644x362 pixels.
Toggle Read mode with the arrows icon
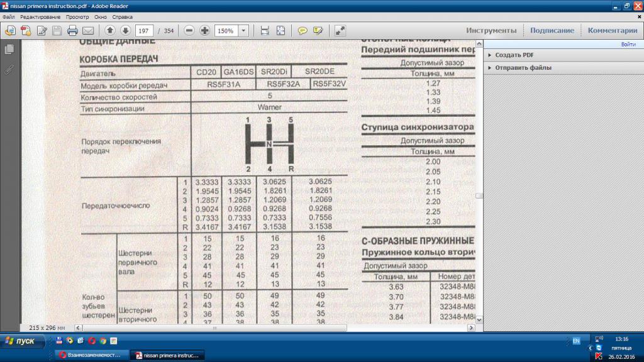click(x=340, y=31)
